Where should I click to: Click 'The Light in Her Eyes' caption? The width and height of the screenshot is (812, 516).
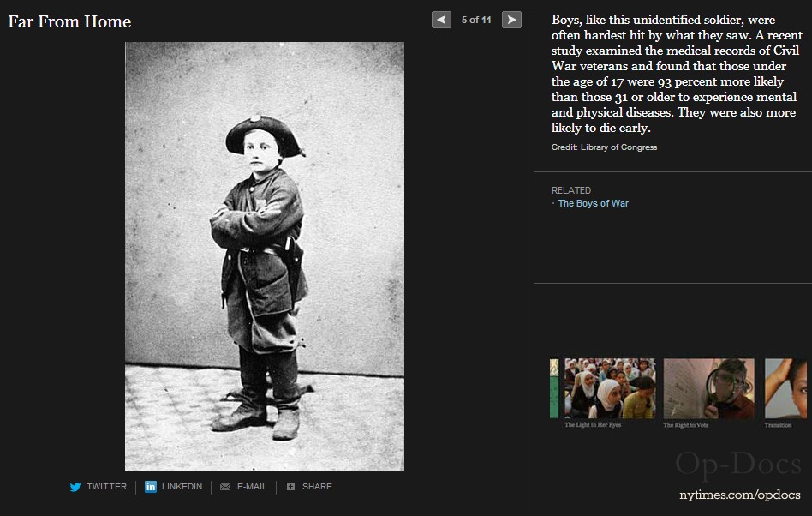point(593,425)
